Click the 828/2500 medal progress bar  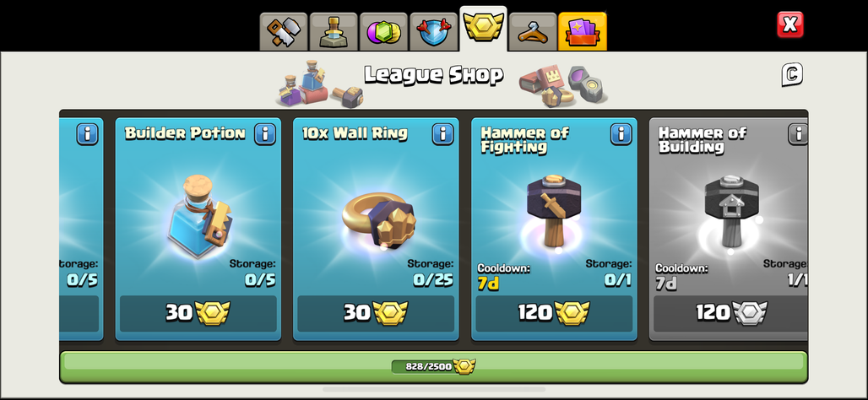433,367
